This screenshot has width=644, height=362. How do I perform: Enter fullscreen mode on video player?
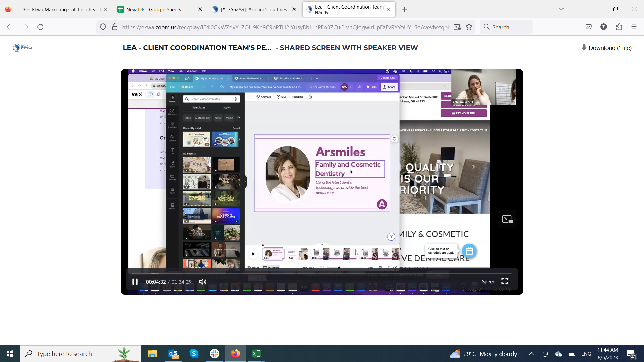[x=505, y=281]
